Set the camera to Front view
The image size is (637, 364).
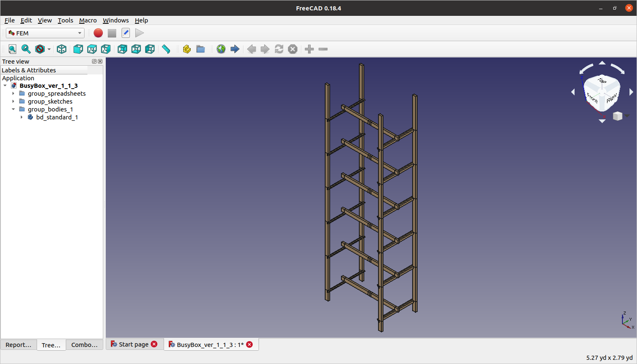click(78, 49)
